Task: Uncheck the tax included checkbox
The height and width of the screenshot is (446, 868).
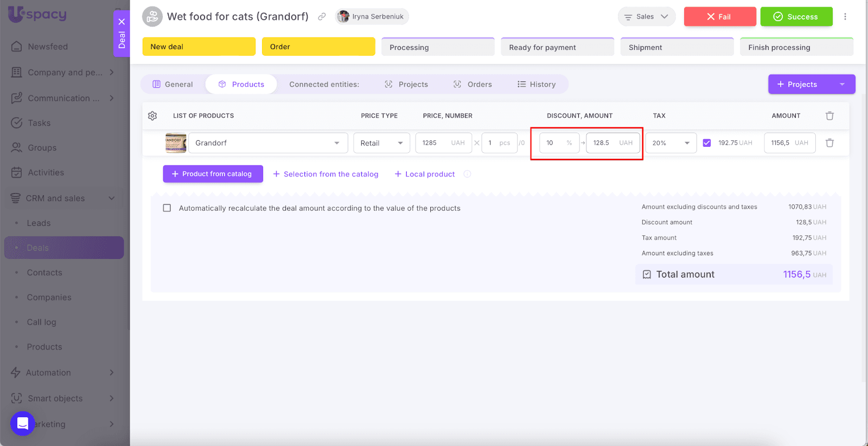Action: 706,143
